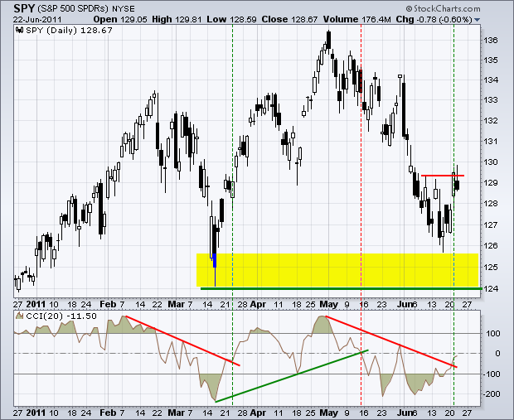Click the green rising trendline in CCI panel

[x=292, y=376]
